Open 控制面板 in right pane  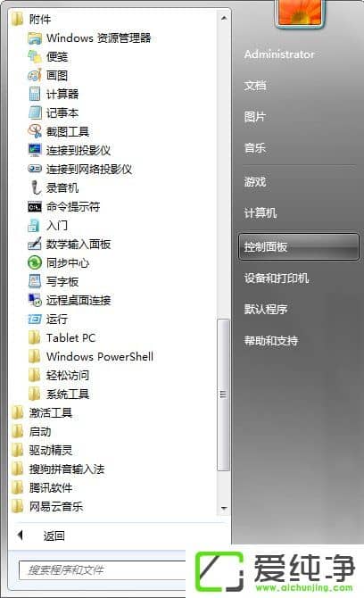click(299, 247)
